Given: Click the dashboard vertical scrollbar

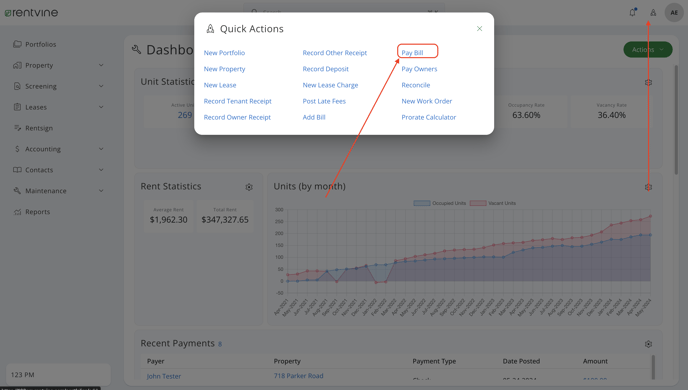Looking at the screenshot, I should pyautogui.click(x=676, y=119).
